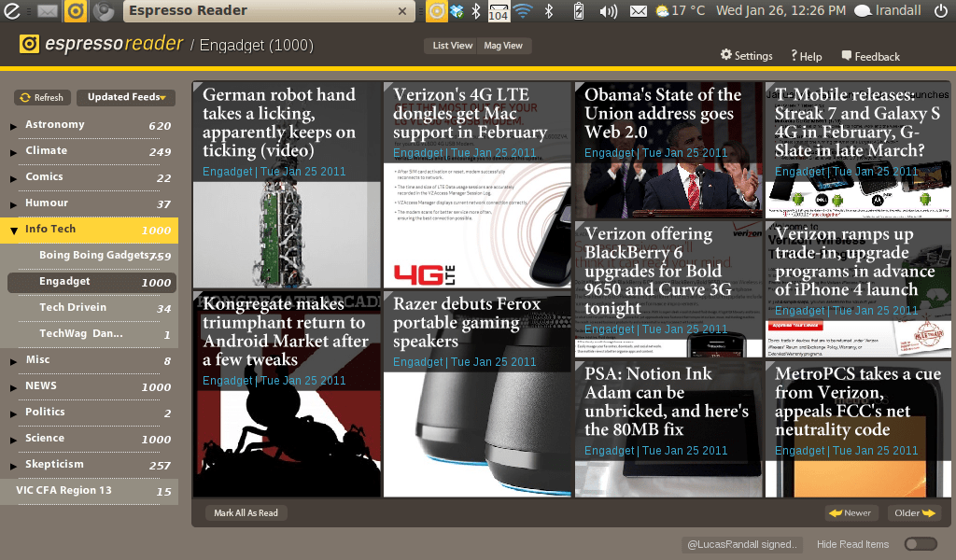This screenshot has width=956, height=560.
Task: Click the Espresso Reader logo icon
Action: 30,45
